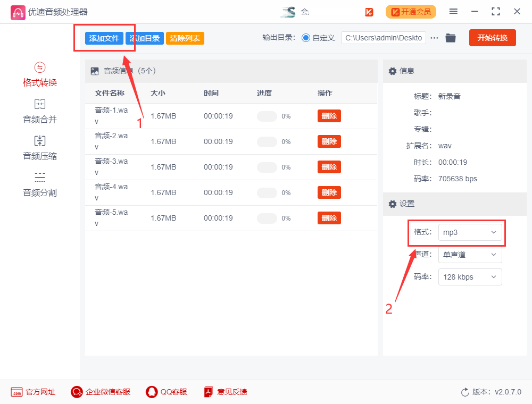Click the version refresh icon next to v2.0.7.0

[x=463, y=392]
